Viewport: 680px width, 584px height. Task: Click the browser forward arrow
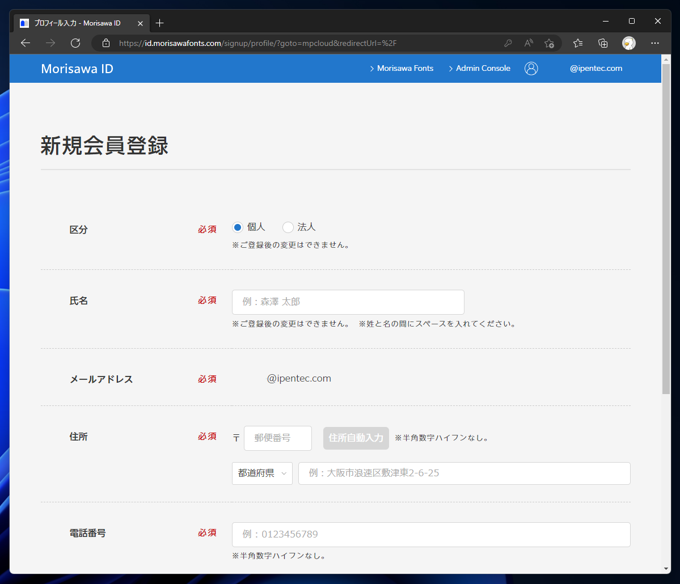pyautogui.click(x=50, y=43)
